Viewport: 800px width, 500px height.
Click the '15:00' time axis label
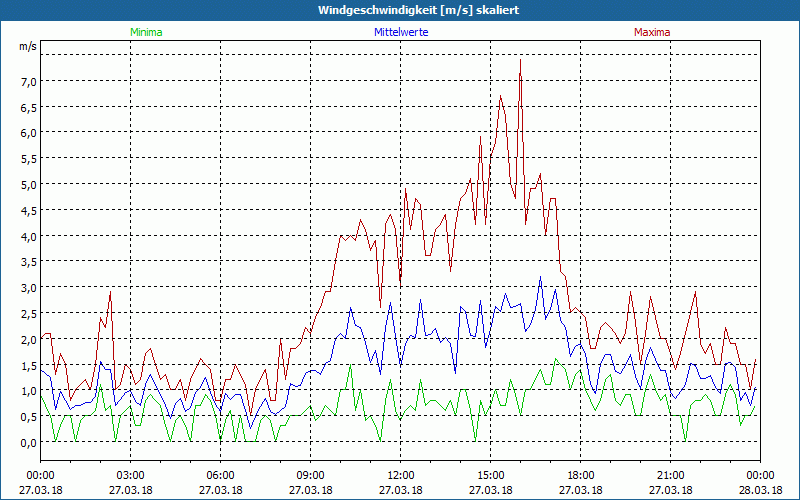490,476
